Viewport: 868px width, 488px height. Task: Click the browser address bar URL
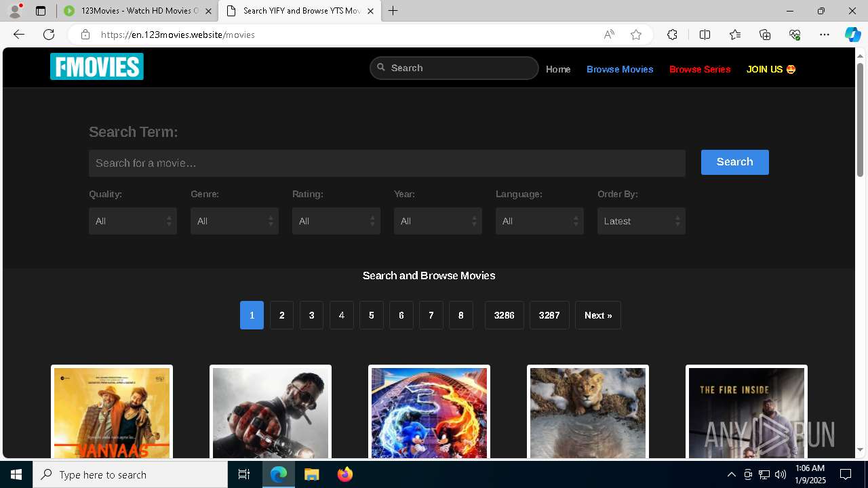178,35
